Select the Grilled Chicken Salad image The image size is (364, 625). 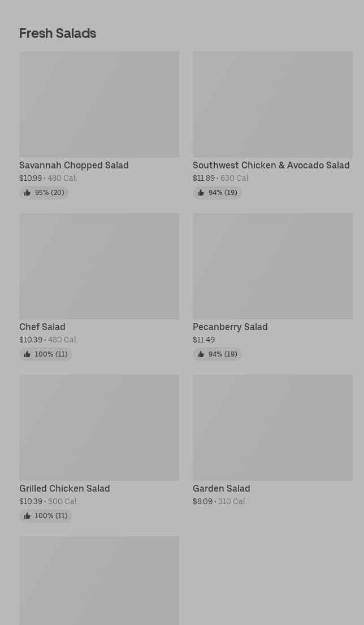tap(99, 428)
